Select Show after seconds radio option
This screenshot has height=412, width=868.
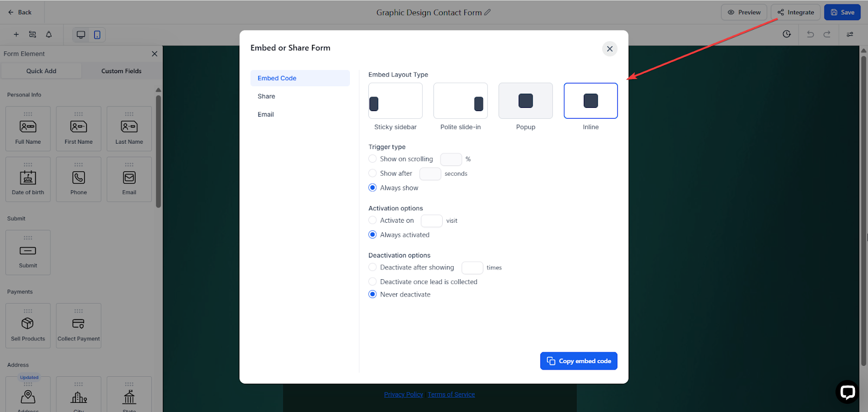pyautogui.click(x=372, y=173)
